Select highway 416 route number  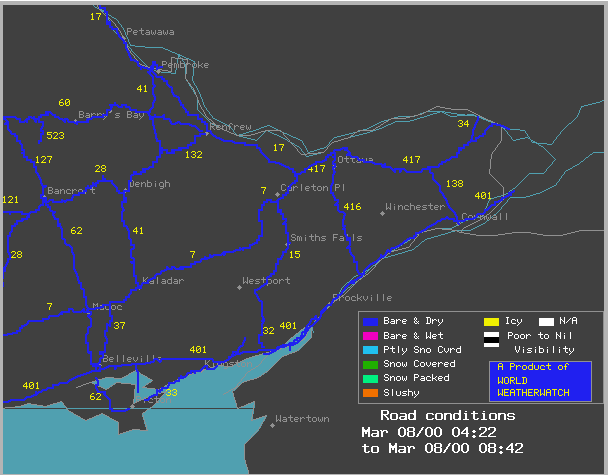351,207
